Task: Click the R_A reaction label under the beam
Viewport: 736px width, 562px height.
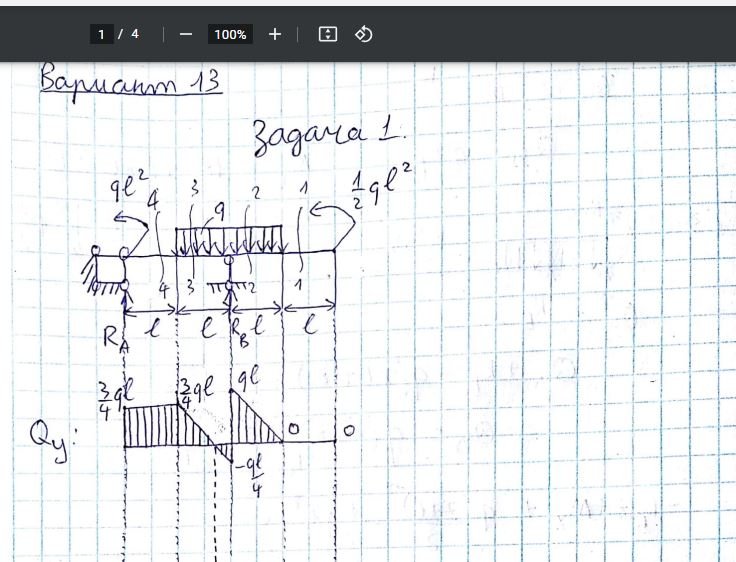Action: [112, 339]
